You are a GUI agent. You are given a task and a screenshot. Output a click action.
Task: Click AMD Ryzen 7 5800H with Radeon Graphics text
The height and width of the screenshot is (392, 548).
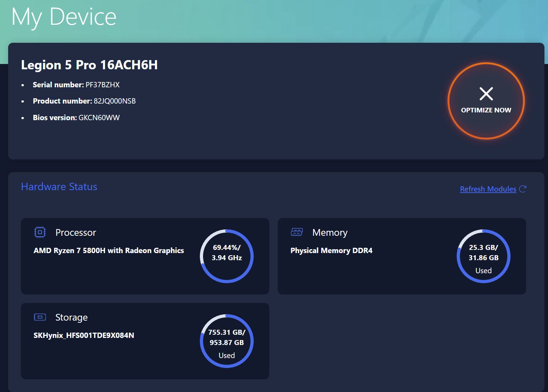click(x=109, y=251)
